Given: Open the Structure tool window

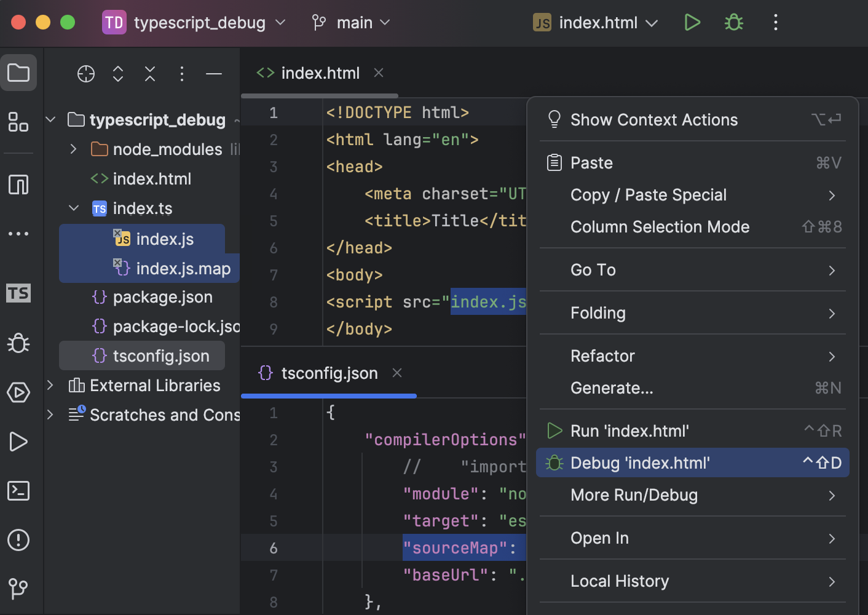Looking at the screenshot, I should click(18, 122).
